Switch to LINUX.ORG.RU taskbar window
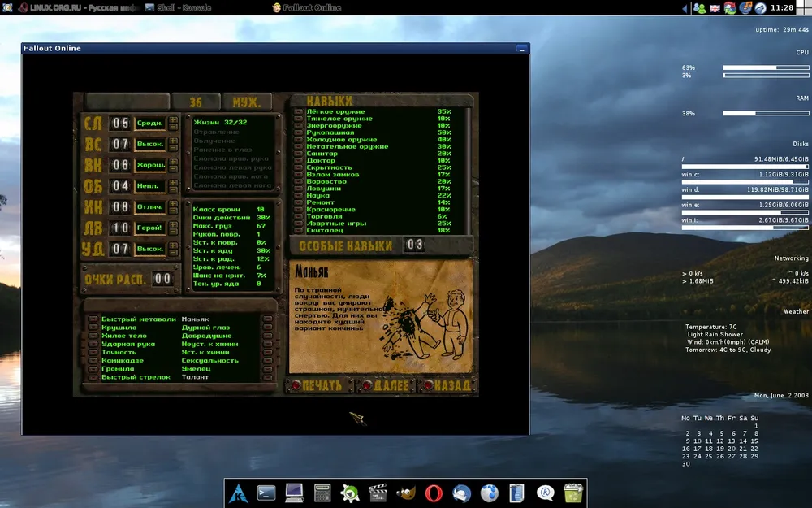This screenshot has height=508, width=812. 78,8
